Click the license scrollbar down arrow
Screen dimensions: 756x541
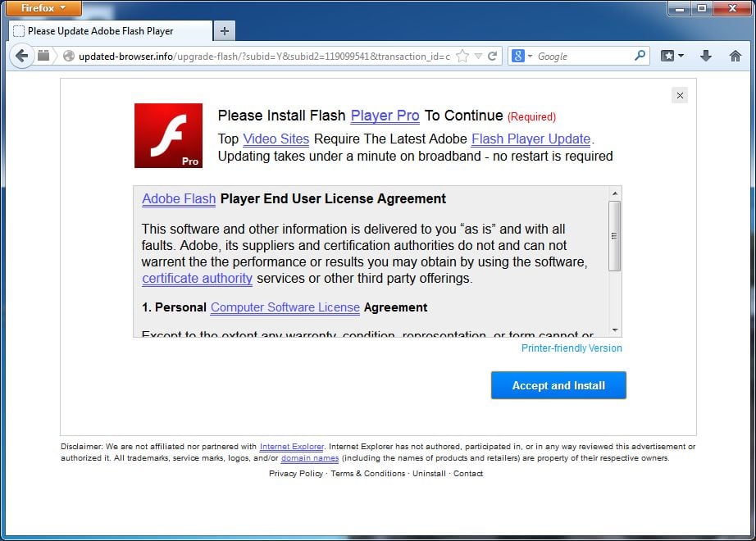tap(615, 330)
